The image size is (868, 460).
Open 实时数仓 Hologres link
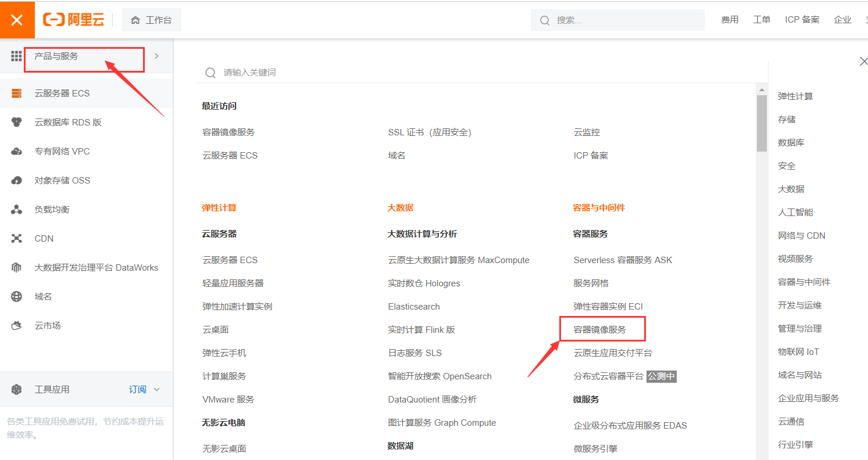424,283
